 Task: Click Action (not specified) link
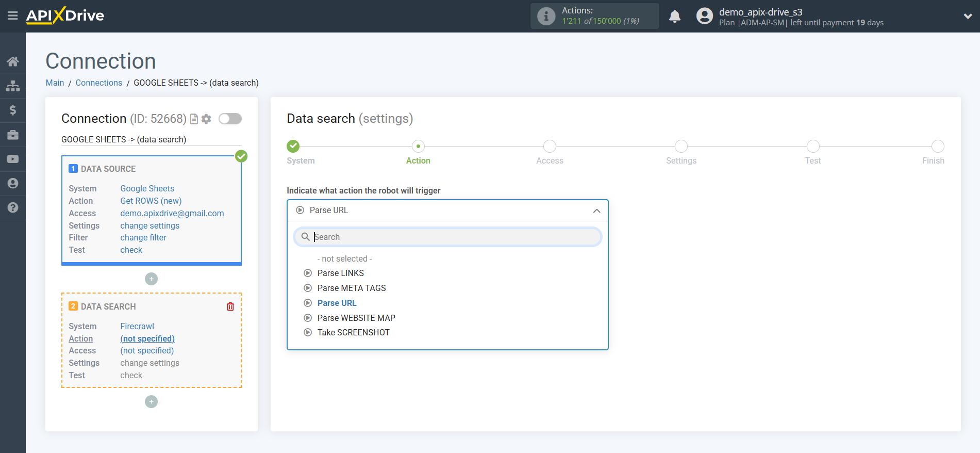[x=147, y=338]
